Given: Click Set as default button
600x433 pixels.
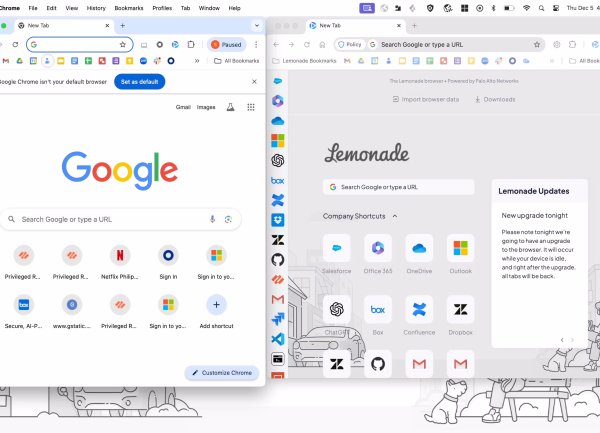Looking at the screenshot, I should pyautogui.click(x=140, y=81).
